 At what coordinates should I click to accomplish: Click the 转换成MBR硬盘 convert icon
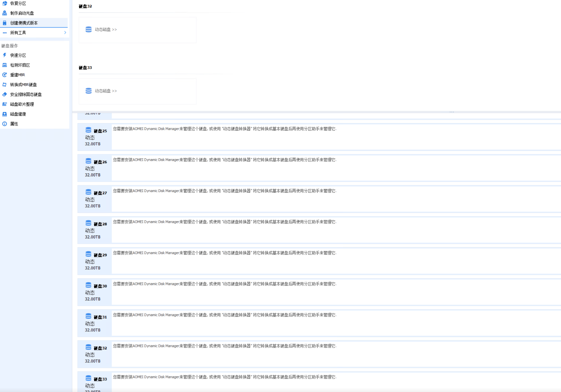pyautogui.click(x=5, y=85)
